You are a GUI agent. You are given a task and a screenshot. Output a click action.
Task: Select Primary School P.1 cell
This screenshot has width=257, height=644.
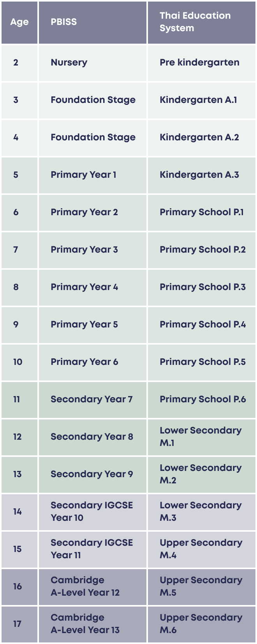click(202, 212)
